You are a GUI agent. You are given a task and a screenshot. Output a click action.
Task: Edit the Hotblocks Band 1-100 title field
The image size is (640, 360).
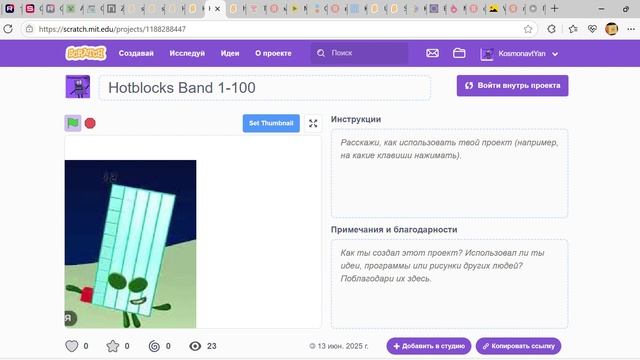coord(264,87)
